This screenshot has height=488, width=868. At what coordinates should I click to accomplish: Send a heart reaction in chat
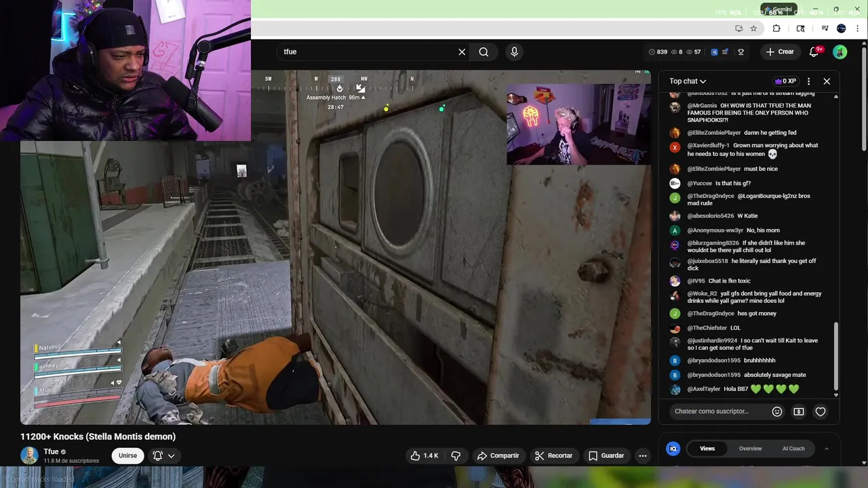(821, 411)
